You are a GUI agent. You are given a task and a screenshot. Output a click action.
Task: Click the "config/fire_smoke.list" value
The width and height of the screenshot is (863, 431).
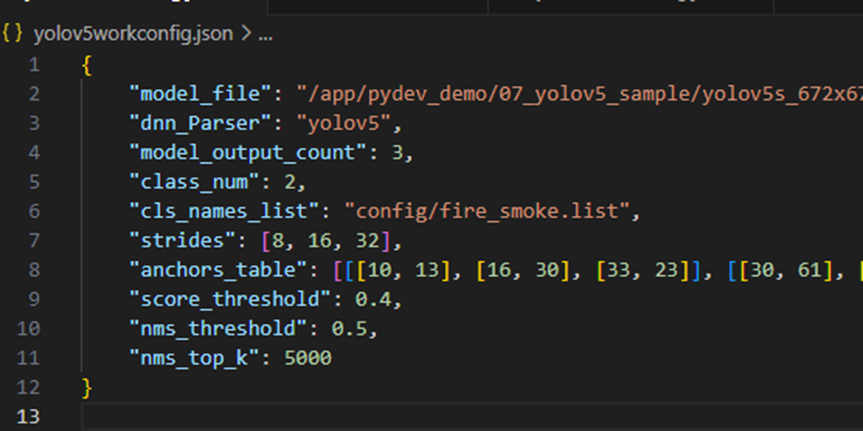pyautogui.click(x=491, y=211)
